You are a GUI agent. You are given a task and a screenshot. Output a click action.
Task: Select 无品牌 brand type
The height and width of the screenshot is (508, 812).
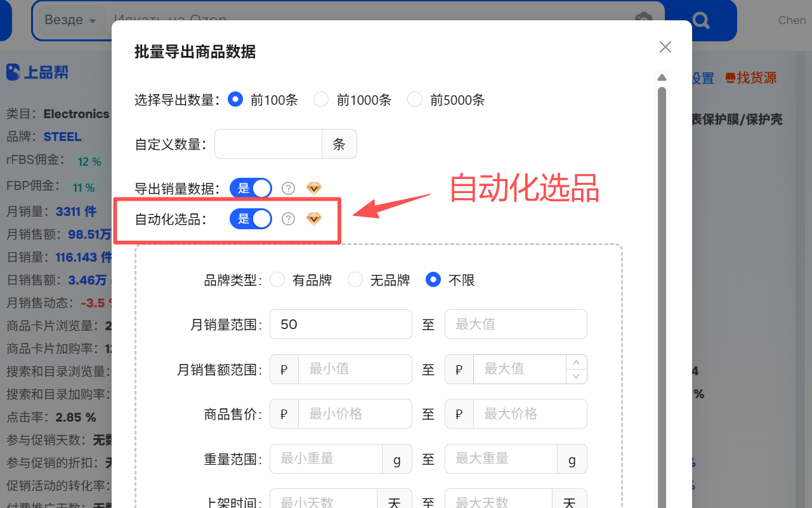(355, 280)
